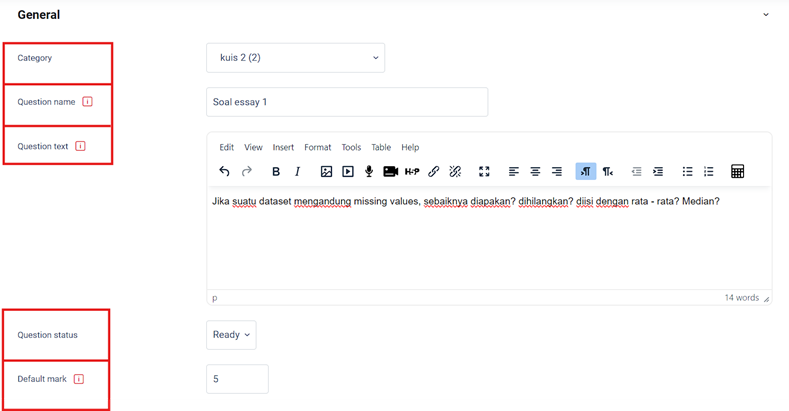
Task: Open the equation editor calculator icon
Action: pyautogui.click(x=738, y=172)
